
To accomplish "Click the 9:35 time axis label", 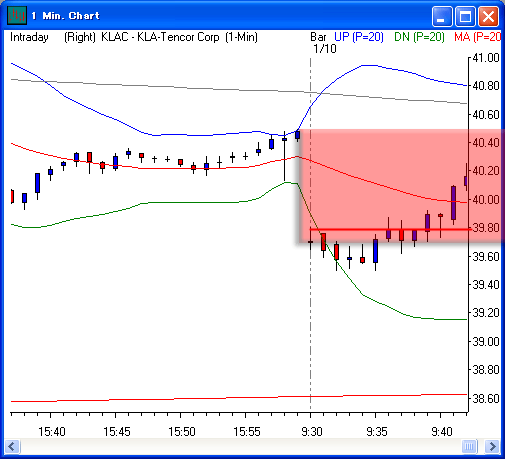I will click(x=377, y=432).
